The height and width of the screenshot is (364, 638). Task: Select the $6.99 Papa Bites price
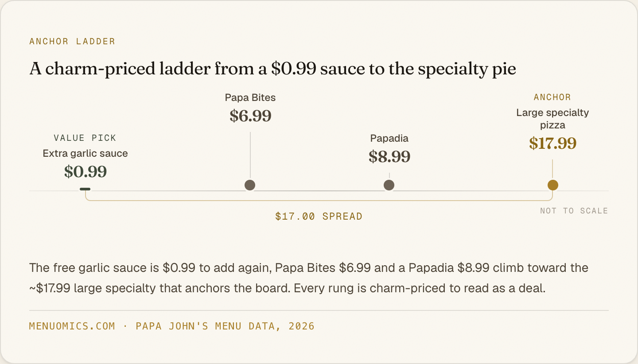coord(250,116)
